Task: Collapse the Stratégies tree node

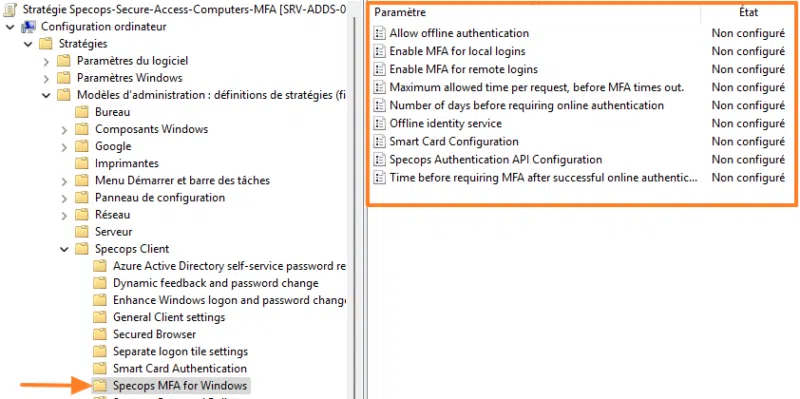Action: (28, 44)
